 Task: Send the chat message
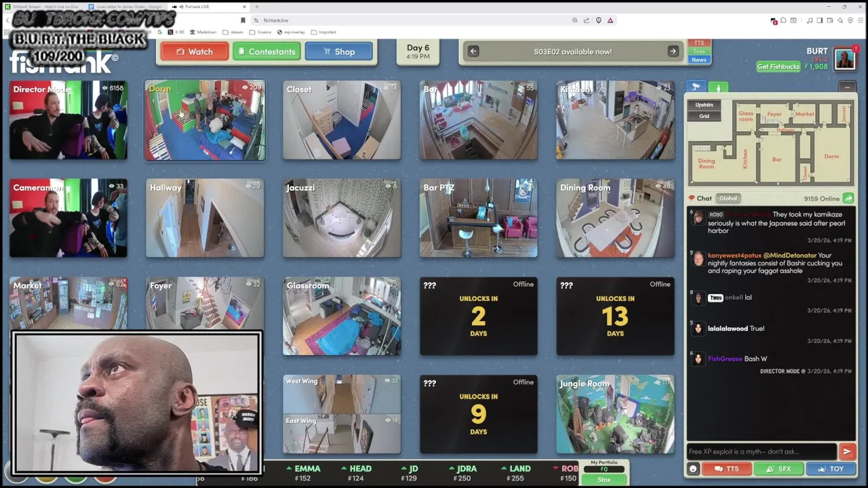tap(847, 451)
